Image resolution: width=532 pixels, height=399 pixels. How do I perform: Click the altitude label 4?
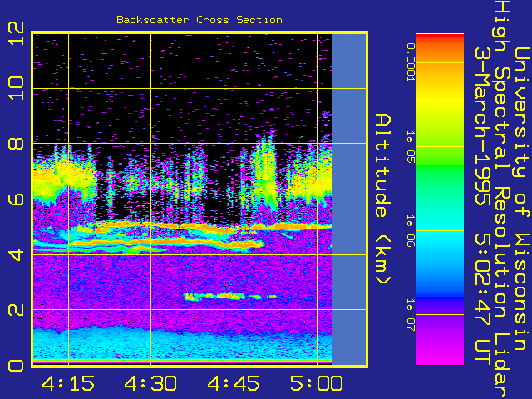click(16, 254)
